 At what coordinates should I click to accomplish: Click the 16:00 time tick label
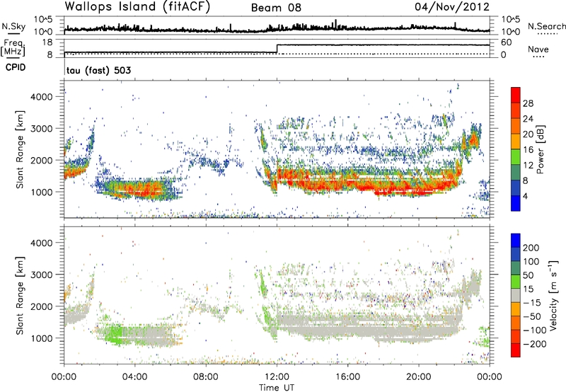[347, 376]
